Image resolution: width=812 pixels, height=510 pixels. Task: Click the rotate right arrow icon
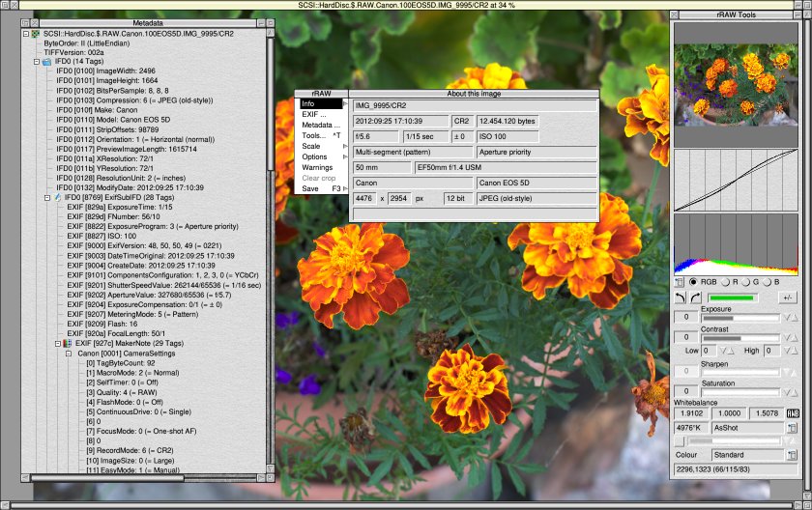click(693, 297)
